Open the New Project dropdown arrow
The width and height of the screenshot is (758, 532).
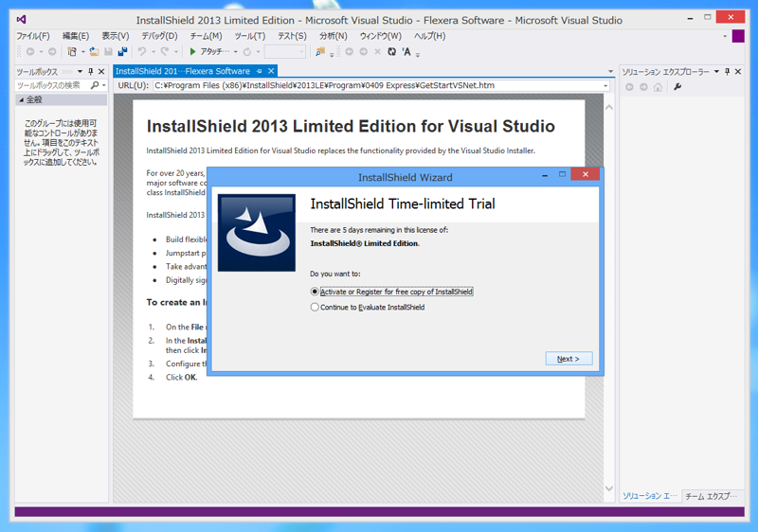tap(83, 52)
